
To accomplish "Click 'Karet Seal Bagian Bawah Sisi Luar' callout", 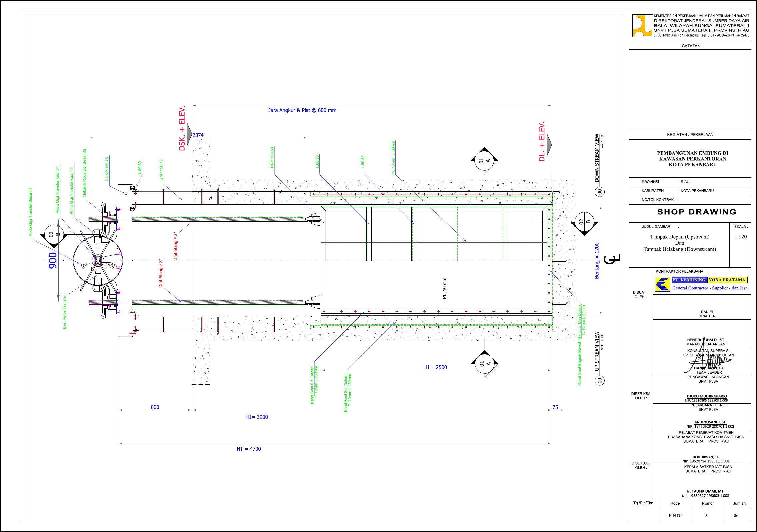I will point(582,345).
